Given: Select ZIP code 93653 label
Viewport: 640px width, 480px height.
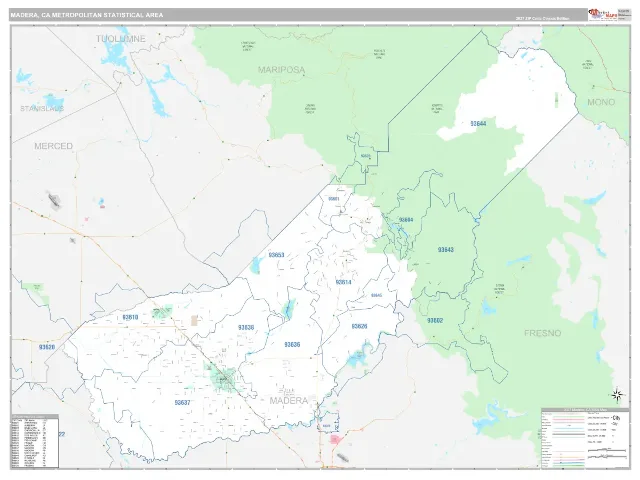Looking at the screenshot, I should (276, 255).
